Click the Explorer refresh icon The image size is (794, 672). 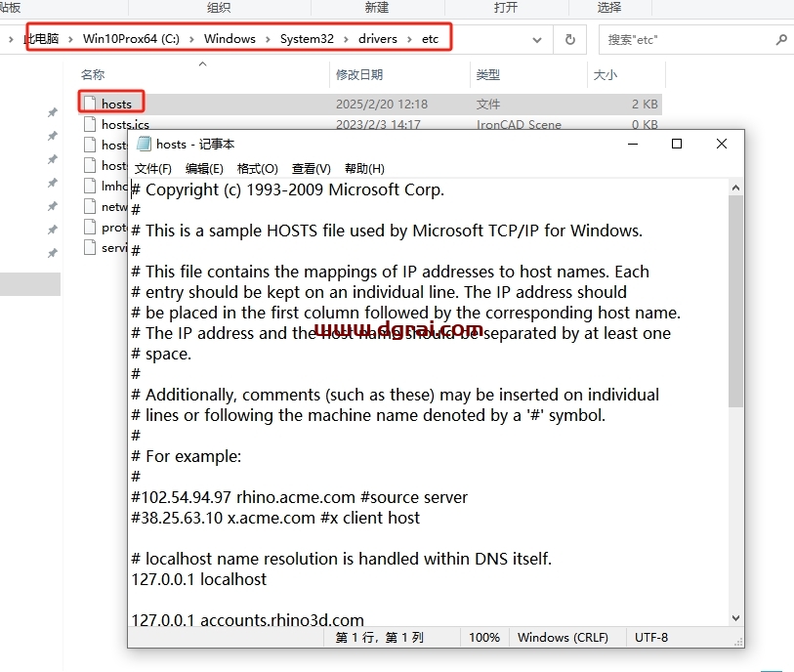tap(570, 39)
